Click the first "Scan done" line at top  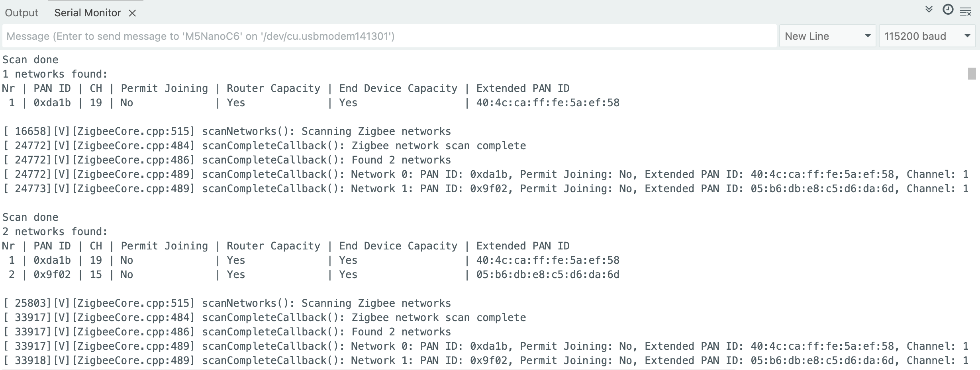coord(31,60)
